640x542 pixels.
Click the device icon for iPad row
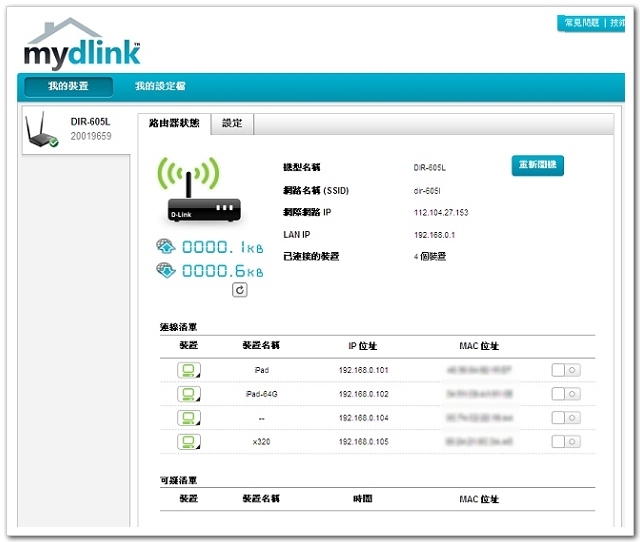tap(189, 370)
